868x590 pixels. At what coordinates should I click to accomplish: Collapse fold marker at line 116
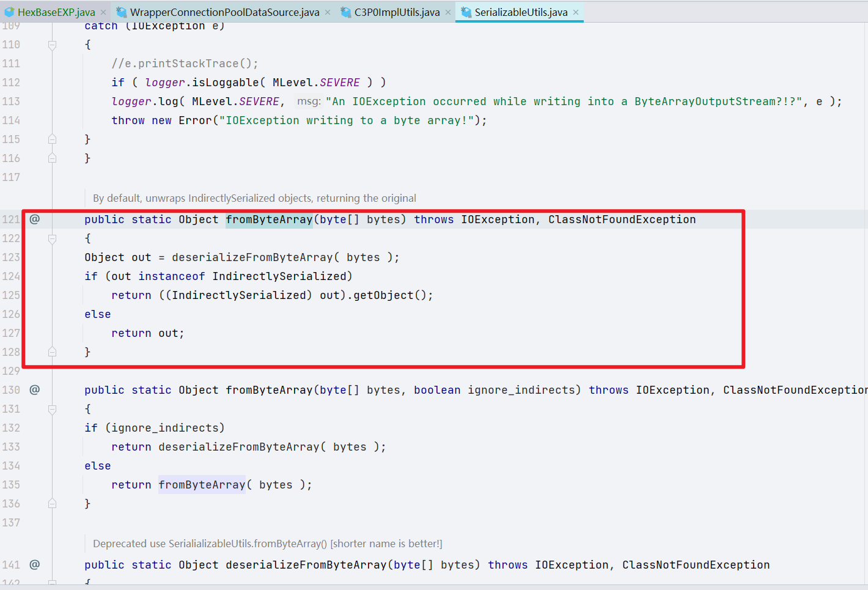point(52,158)
